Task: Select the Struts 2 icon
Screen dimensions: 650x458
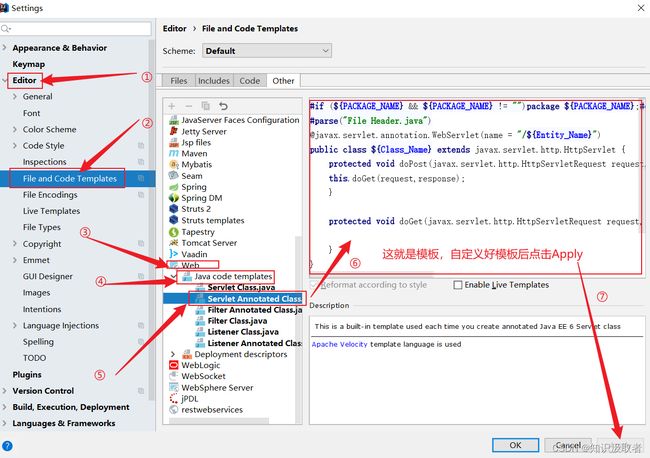Action: point(174,209)
